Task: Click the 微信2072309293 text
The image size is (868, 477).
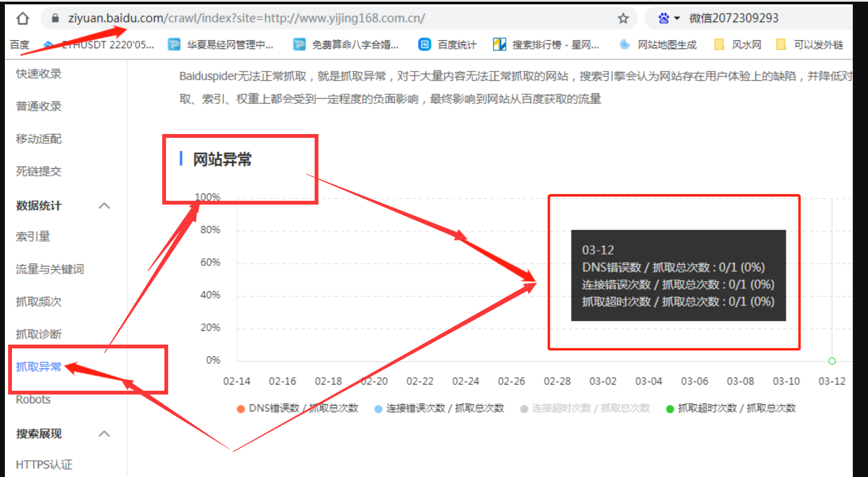Action: (x=733, y=18)
